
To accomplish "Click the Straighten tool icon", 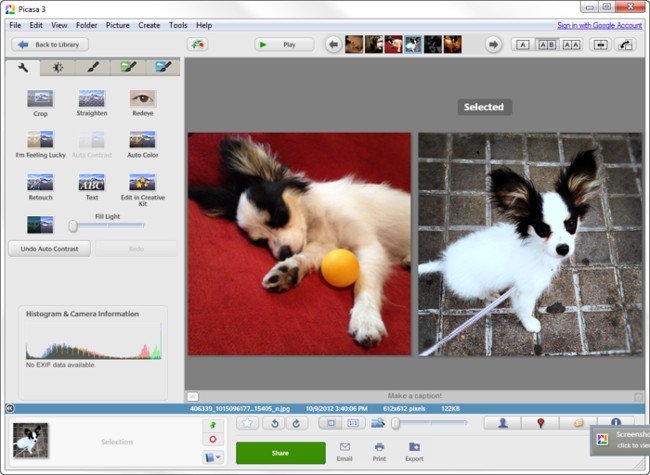I will (x=92, y=99).
